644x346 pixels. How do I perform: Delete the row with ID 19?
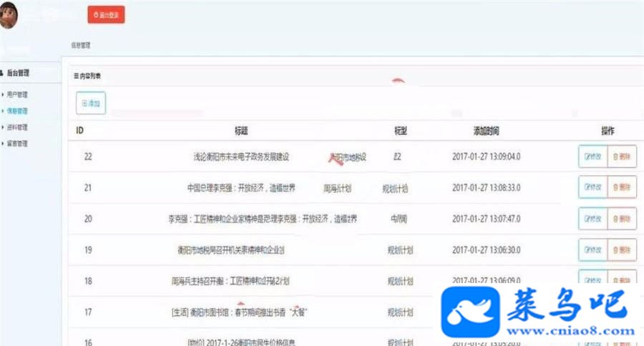pyautogui.click(x=622, y=250)
